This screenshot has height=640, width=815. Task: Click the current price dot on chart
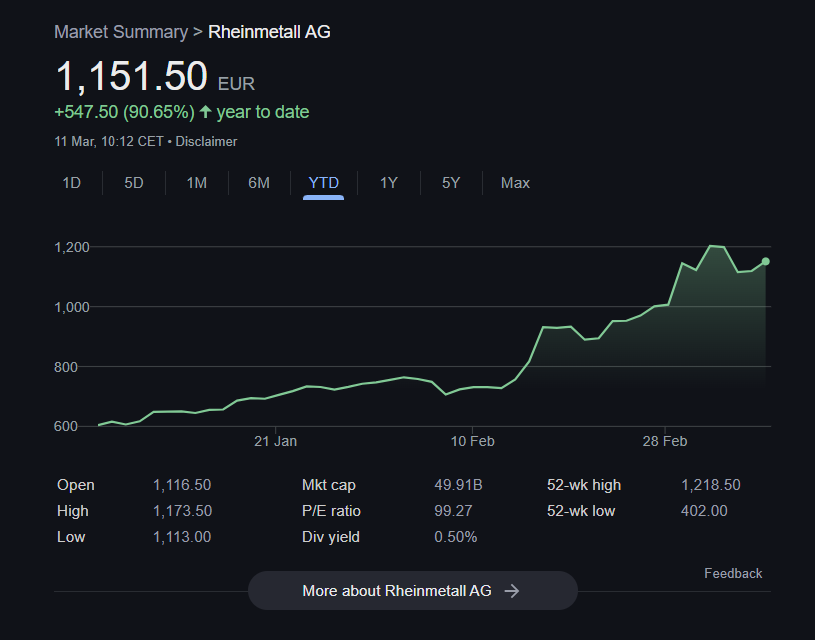(766, 262)
